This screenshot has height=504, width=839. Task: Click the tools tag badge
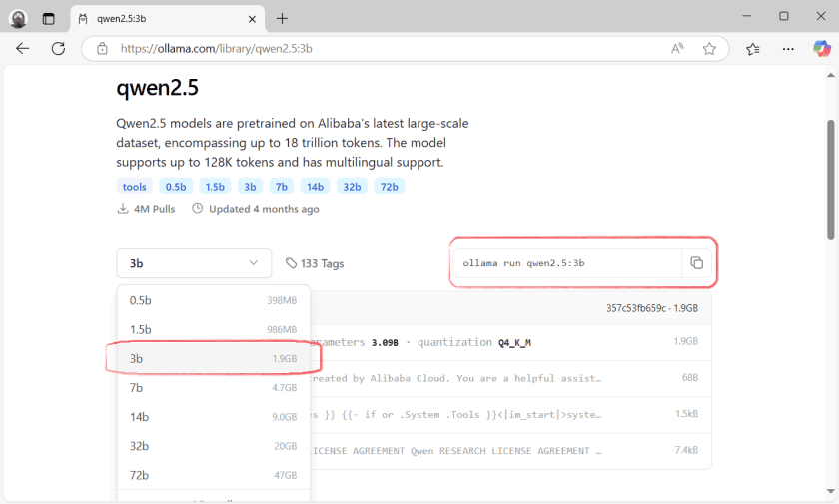(135, 186)
